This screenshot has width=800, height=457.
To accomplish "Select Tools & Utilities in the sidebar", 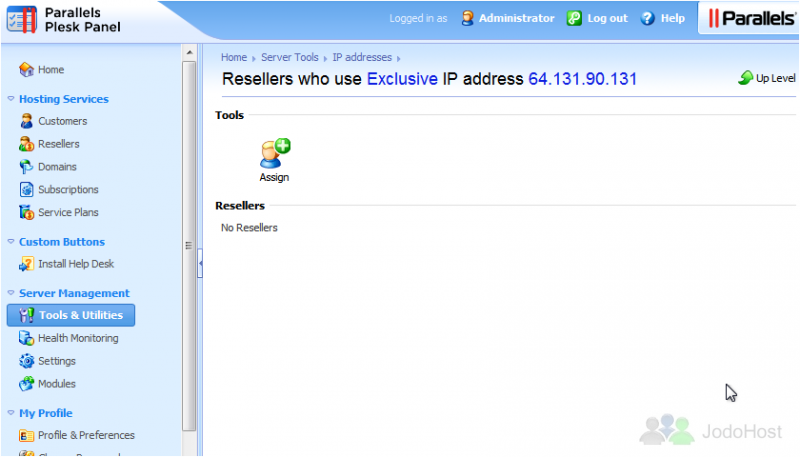I will pos(71,315).
